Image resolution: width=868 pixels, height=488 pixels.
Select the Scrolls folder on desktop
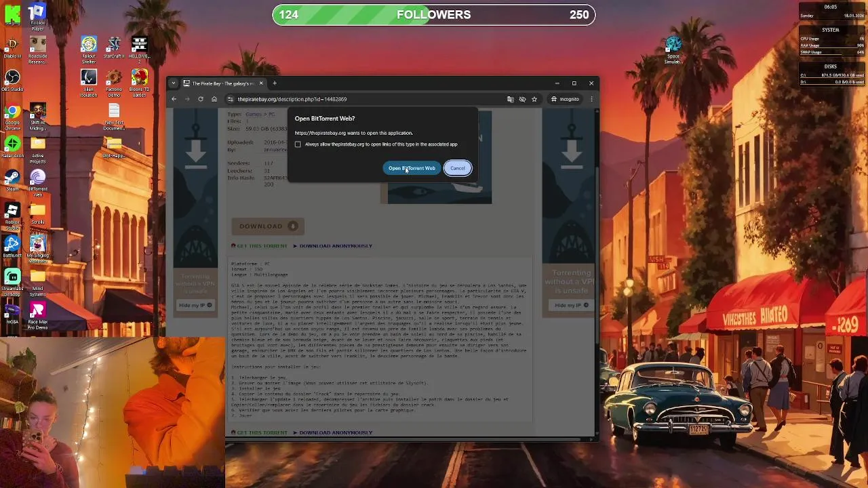pyautogui.click(x=37, y=213)
